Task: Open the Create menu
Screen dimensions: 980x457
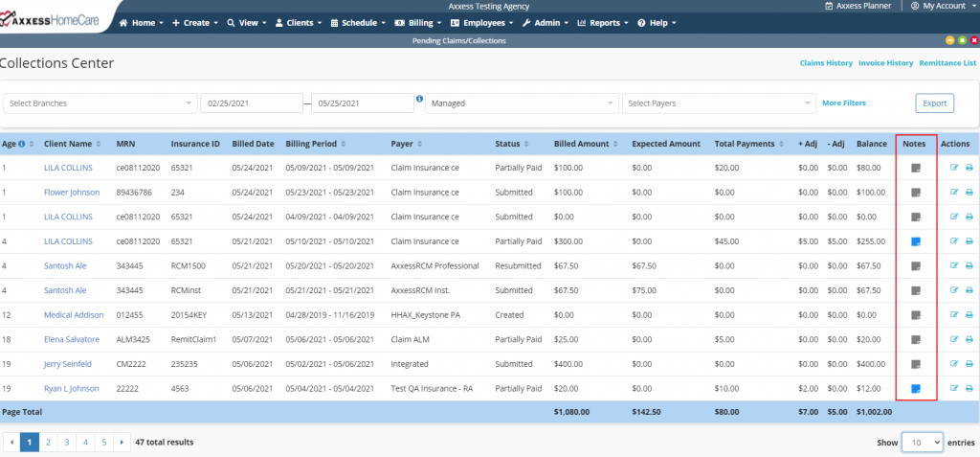Action: pos(195,23)
